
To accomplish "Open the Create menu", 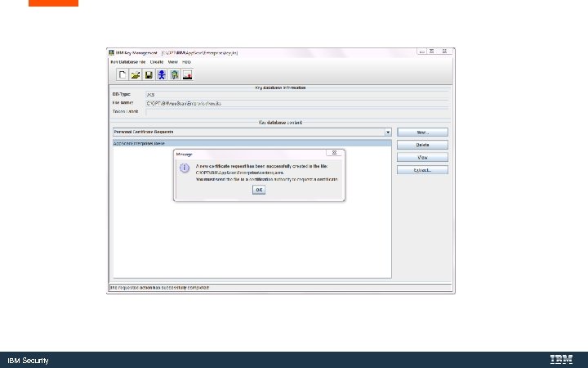I will pyautogui.click(x=157, y=62).
